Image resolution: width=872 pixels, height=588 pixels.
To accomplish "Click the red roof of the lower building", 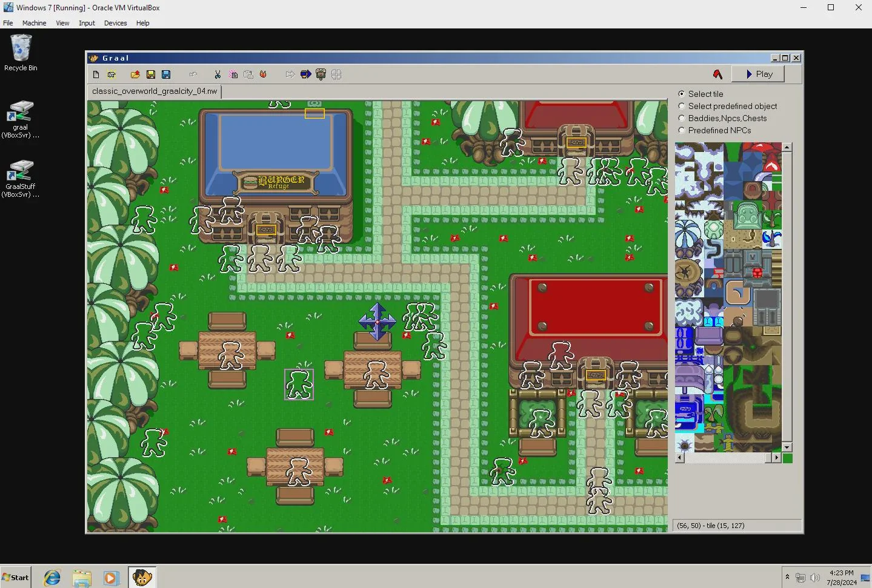I will pos(594,307).
